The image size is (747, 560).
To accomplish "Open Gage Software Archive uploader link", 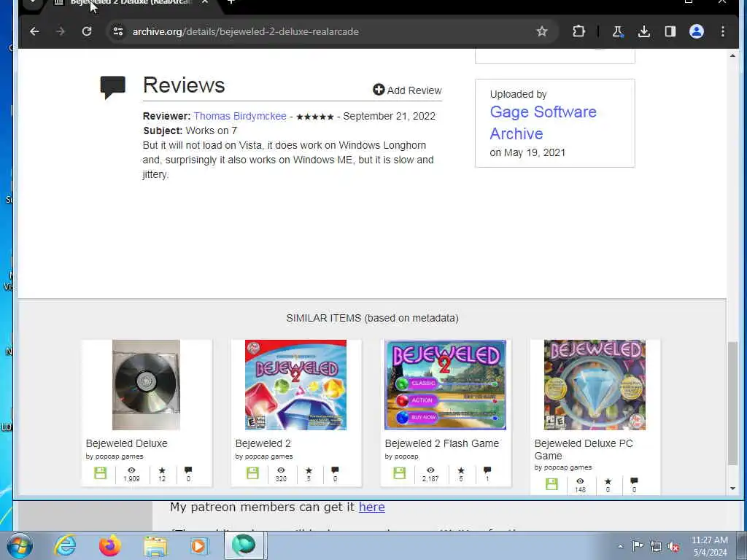I will pyautogui.click(x=543, y=122).
